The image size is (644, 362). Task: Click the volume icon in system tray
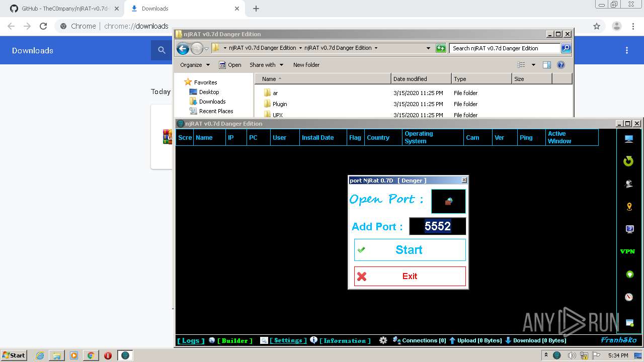(572, 355)
